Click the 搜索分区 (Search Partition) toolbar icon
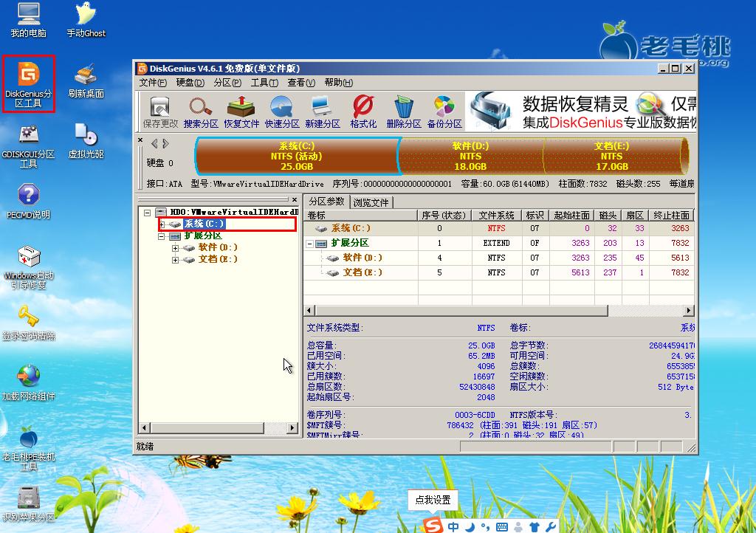756x533 pixels. (x=201, y=112)
